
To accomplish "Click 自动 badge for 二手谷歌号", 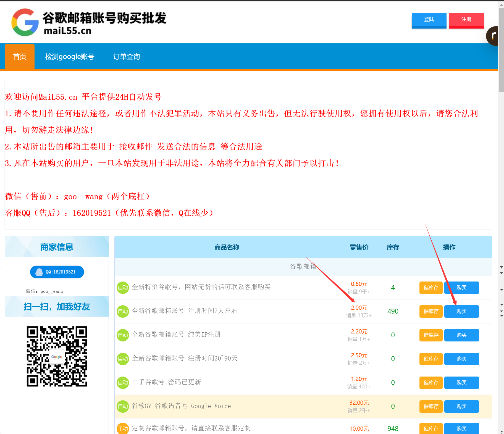I will point(123,383).
